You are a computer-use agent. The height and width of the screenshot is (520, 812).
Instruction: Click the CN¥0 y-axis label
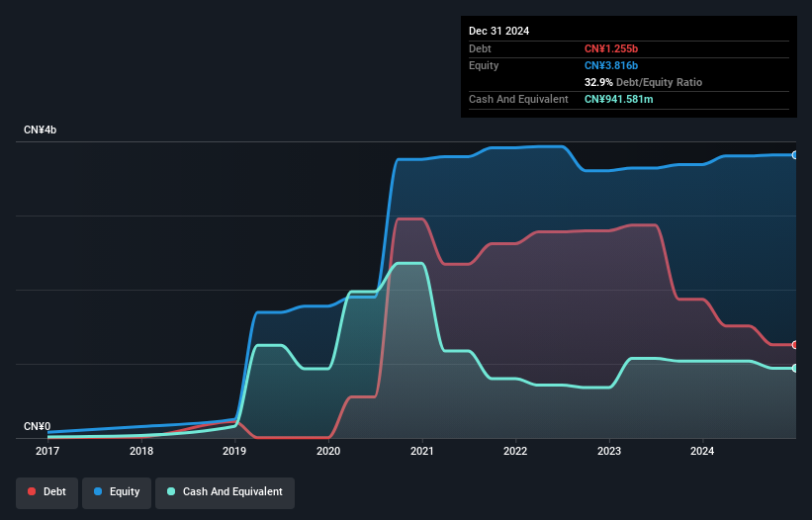tap(37, 426)
